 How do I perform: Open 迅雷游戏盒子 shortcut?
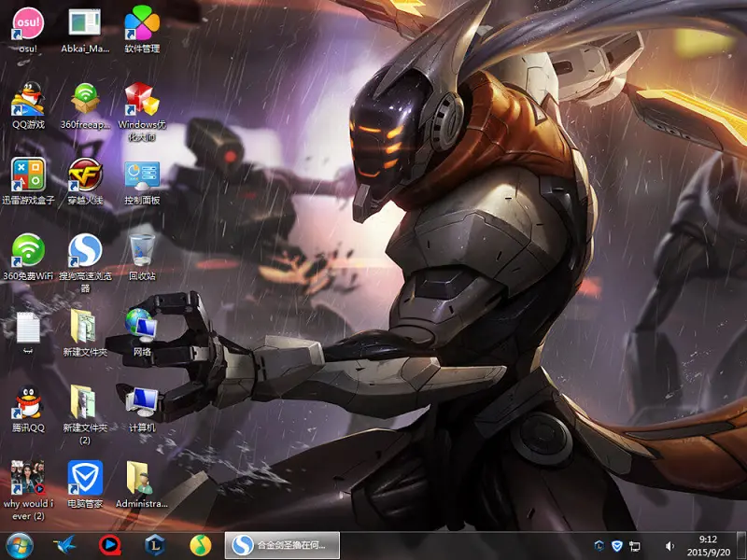pos(28,181)
